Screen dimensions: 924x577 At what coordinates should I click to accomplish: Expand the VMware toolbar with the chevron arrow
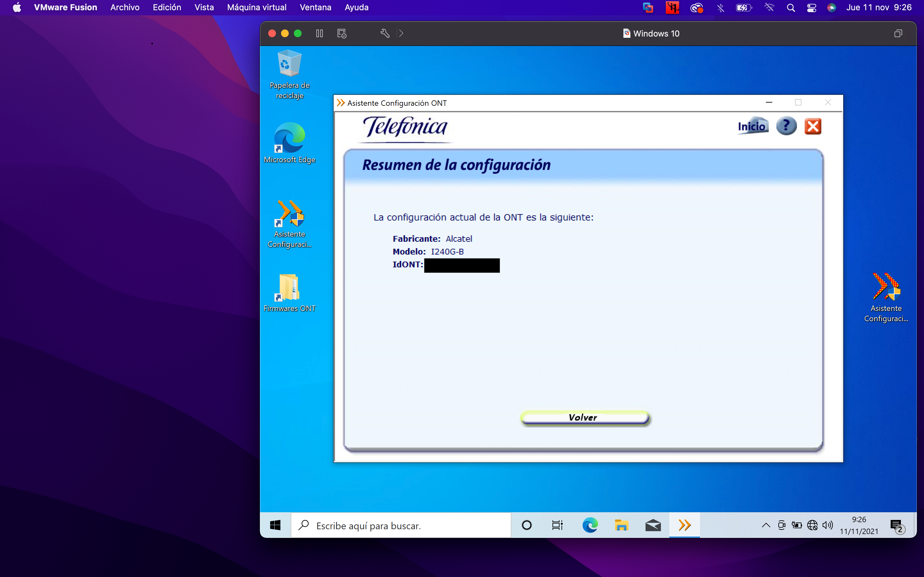(401, 34)
